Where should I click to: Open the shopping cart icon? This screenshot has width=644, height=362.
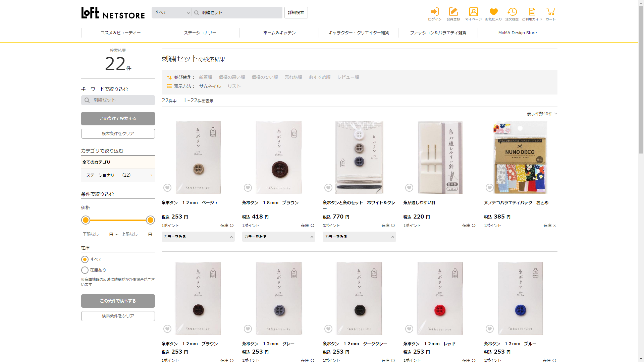(550, 12)
